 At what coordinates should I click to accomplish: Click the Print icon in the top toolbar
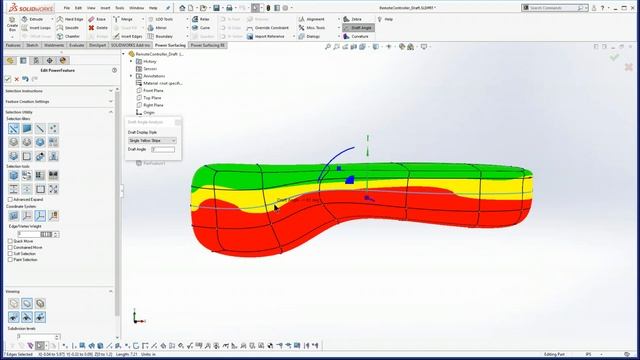(229, 8)
